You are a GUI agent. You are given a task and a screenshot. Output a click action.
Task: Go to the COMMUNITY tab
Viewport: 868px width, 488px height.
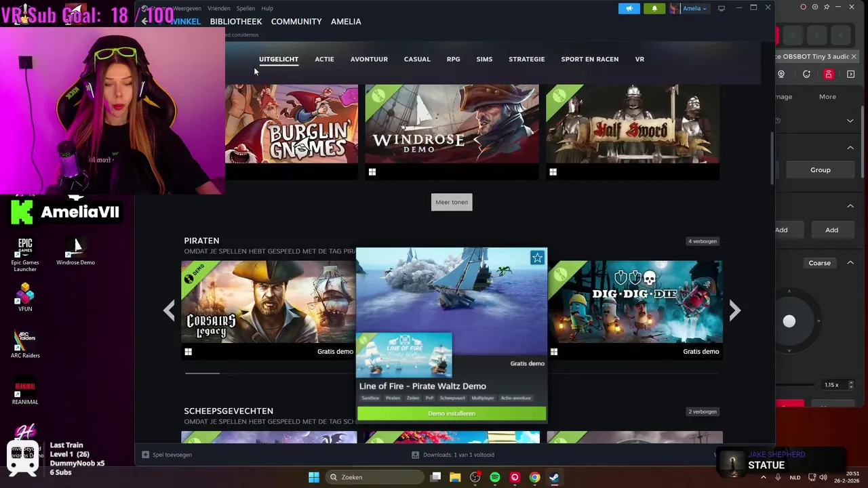[296, 22]
